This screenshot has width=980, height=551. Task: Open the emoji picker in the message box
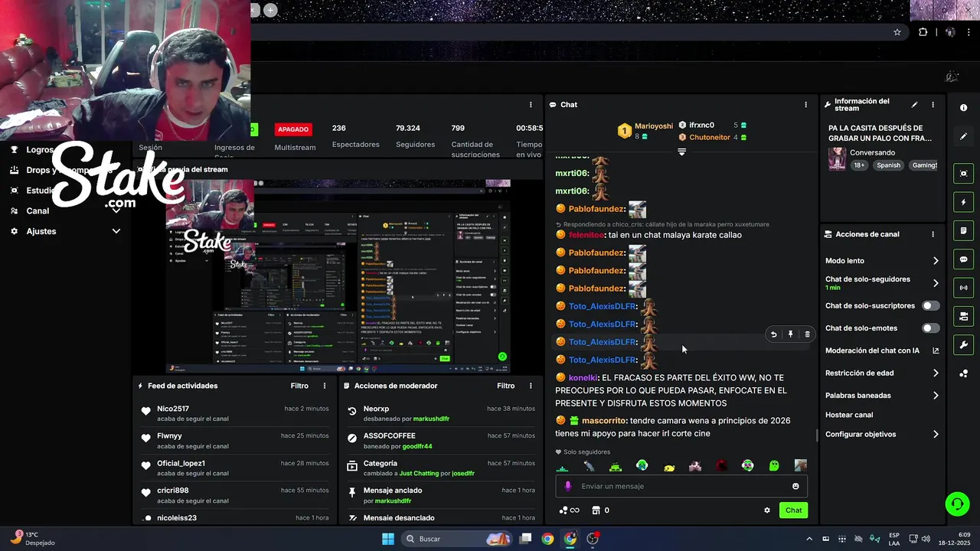(x=795, y=486)
